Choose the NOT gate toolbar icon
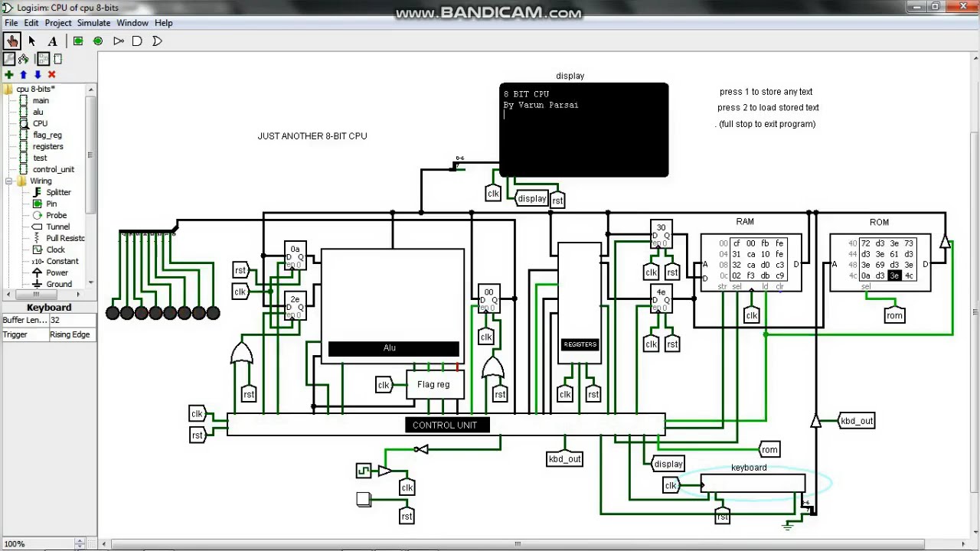This screenshot has width=980, height=551. pyautogui.click(x=119, y=41)
